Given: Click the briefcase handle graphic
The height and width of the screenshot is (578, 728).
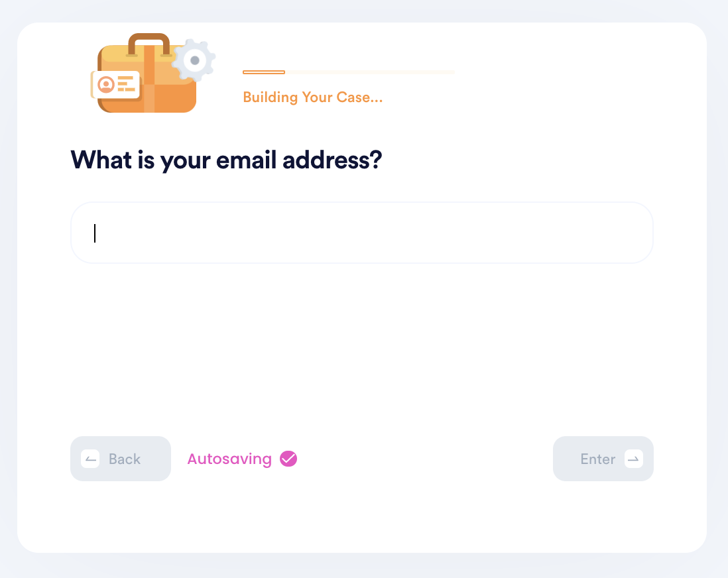Looking at the screenshot, I should point(149,44).
